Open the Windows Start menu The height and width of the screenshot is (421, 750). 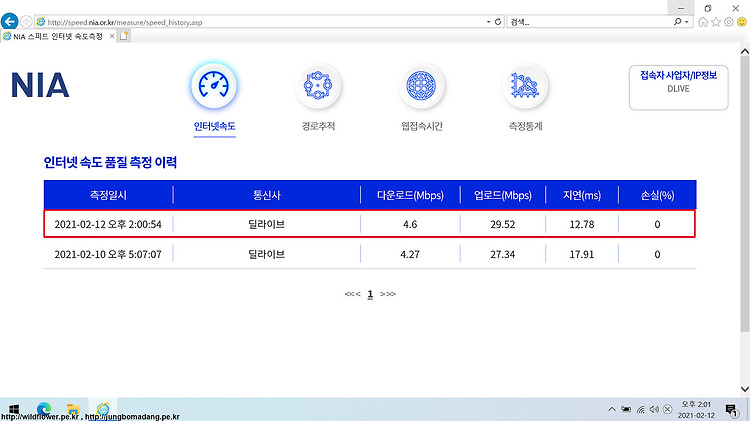pyautogui.click(x=14, y=409)
